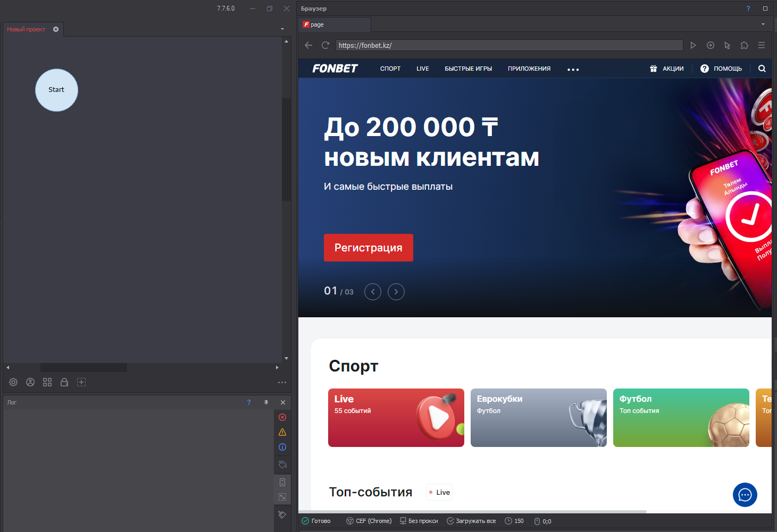
Task: Click the four-squares grid icon below canvas
Action: pyautogui.click(x=47, y=382)
